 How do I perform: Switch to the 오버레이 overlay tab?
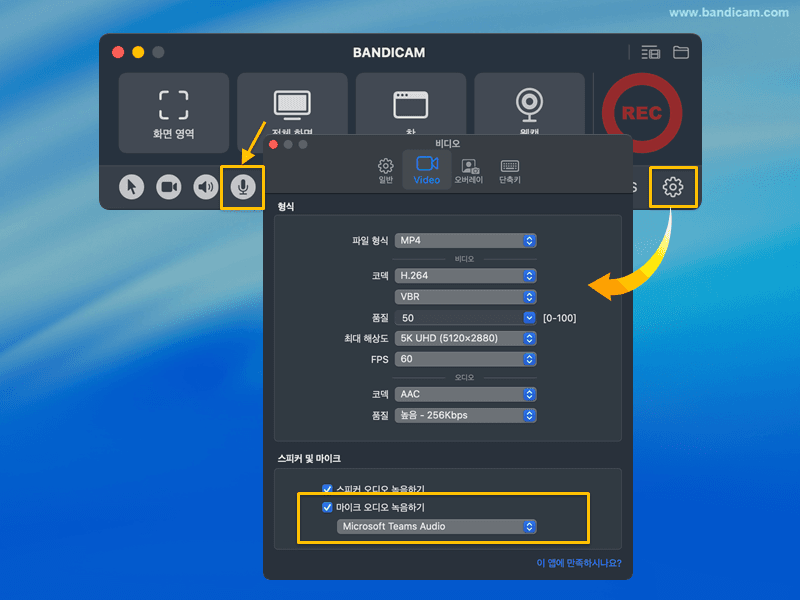pos(469,170)
